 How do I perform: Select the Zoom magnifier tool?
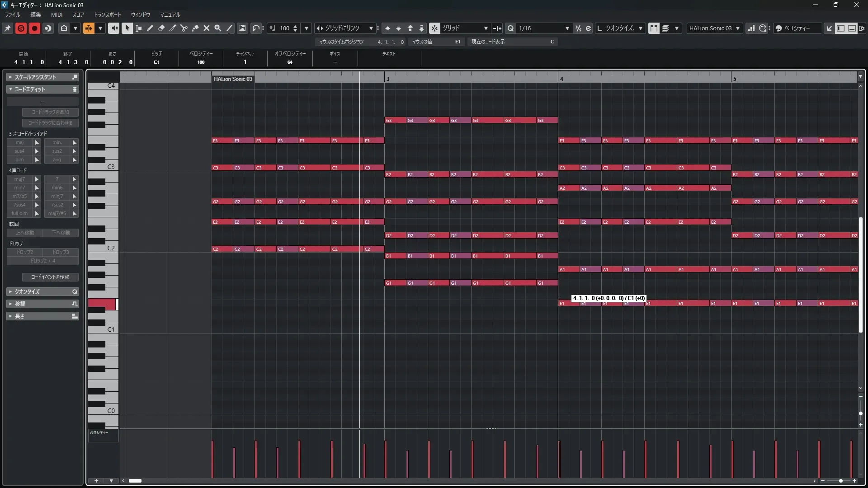(x=218, y=28)
